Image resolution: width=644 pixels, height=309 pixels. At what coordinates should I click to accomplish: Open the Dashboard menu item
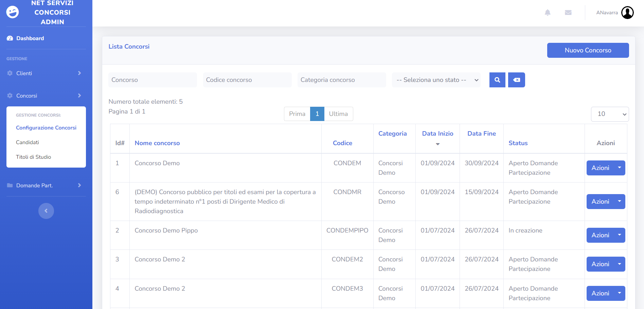[30, 38]
